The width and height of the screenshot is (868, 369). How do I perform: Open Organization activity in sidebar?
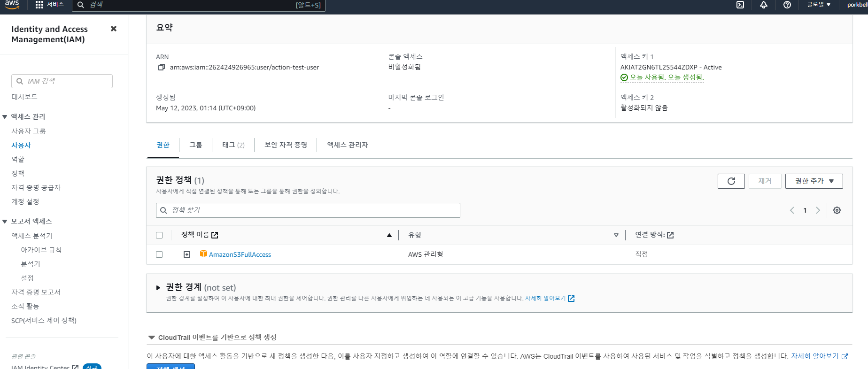tap(25, 306)
